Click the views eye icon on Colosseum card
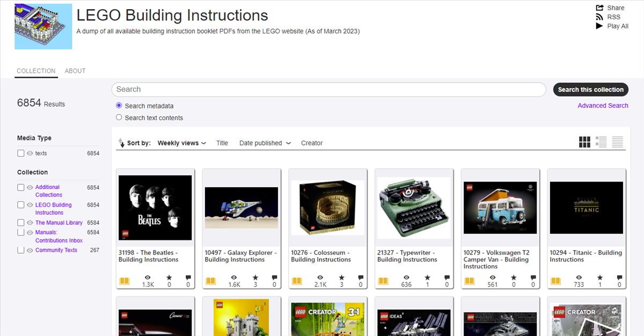 click(x=320, y=278)
